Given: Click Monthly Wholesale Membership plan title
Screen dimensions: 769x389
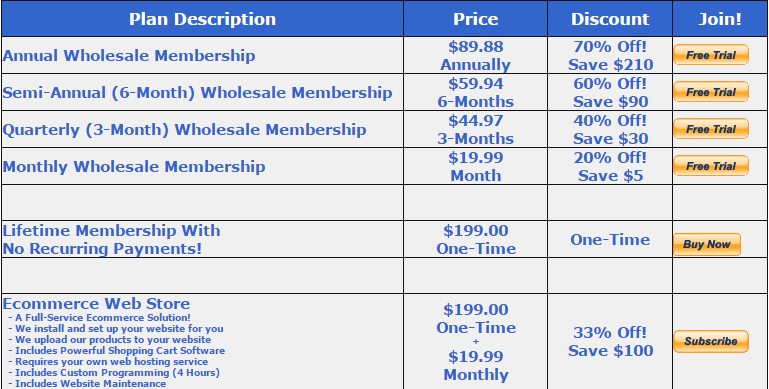Looking at the screenshot, I should tap(134, 166).
